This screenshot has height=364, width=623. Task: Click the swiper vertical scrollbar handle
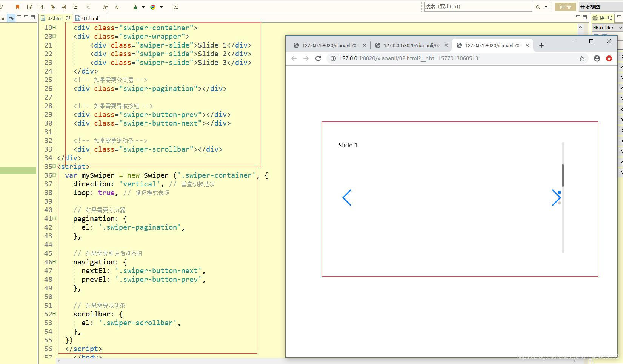tap(563, 175)
